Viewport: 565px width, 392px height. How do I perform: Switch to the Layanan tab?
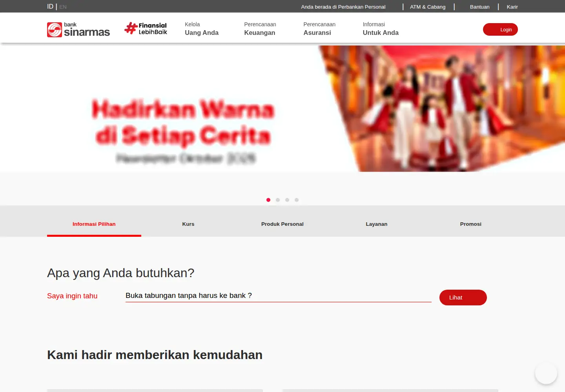coord(377,224)
